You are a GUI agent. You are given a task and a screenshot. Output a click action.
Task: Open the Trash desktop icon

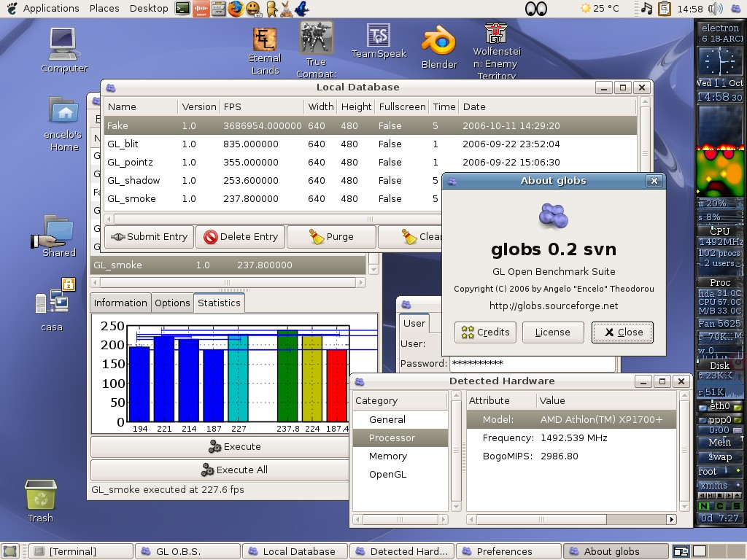41,501
